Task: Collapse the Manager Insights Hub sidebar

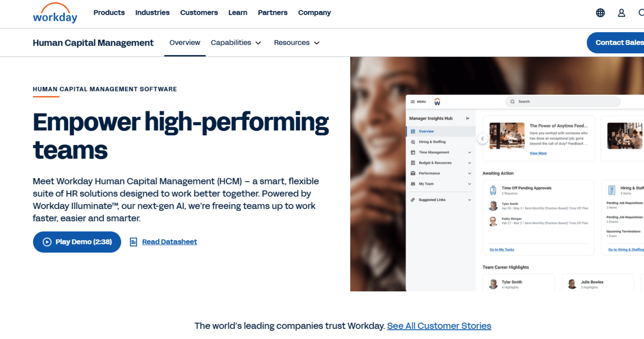Action: (x=468, y=118)
